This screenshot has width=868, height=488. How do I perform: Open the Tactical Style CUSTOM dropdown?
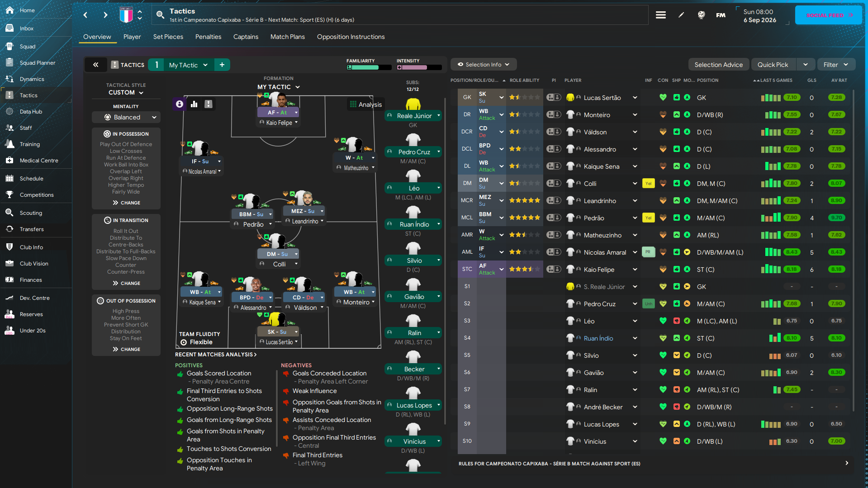[126, 92]
